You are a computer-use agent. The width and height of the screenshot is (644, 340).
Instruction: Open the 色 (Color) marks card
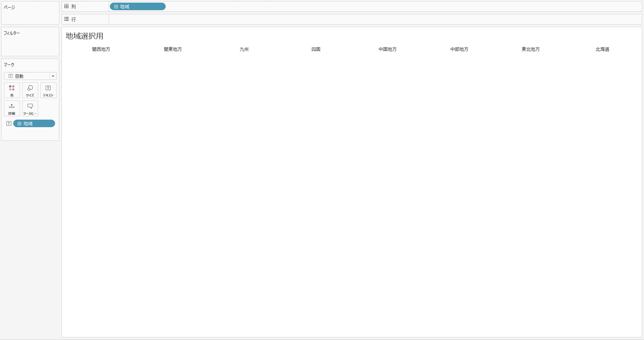click(12, 90)
